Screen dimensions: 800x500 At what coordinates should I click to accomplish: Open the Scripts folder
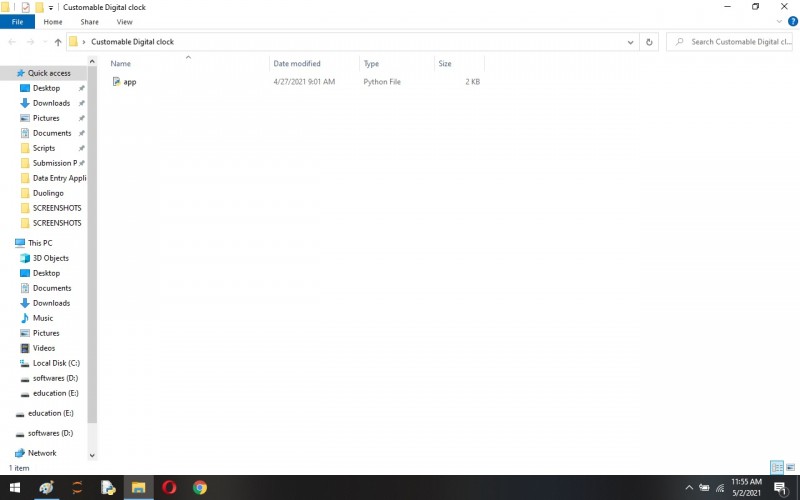[x=43, y=148]
